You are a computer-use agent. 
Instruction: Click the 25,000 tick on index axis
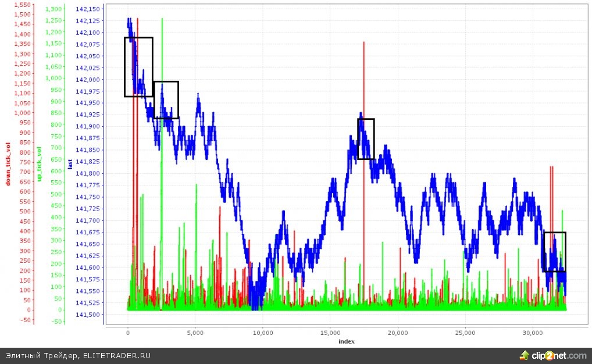coord(465,333)
